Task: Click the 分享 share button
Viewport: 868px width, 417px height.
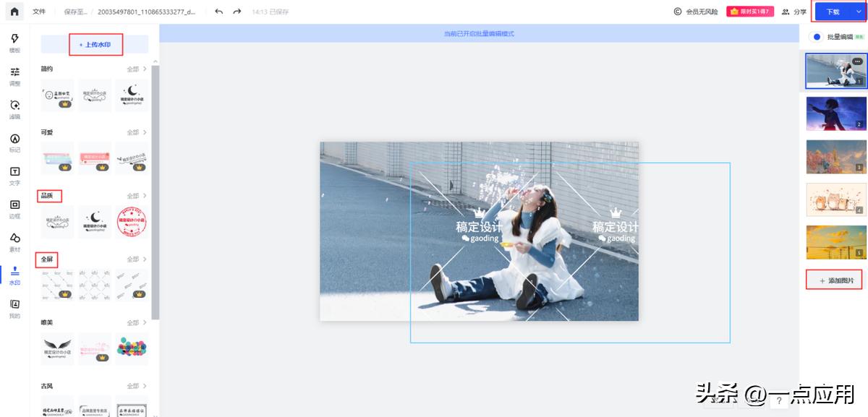Action: coord(794,12)
